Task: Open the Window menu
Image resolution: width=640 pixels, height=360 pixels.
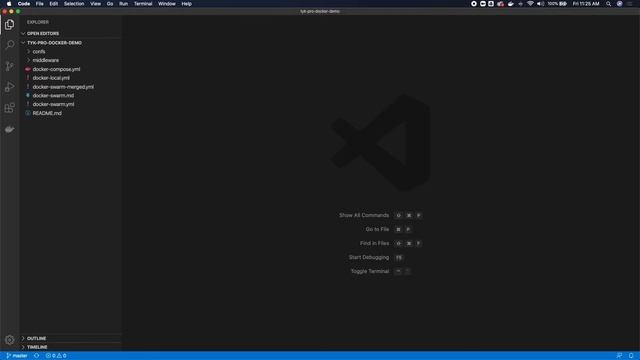Action: point(167,4)
